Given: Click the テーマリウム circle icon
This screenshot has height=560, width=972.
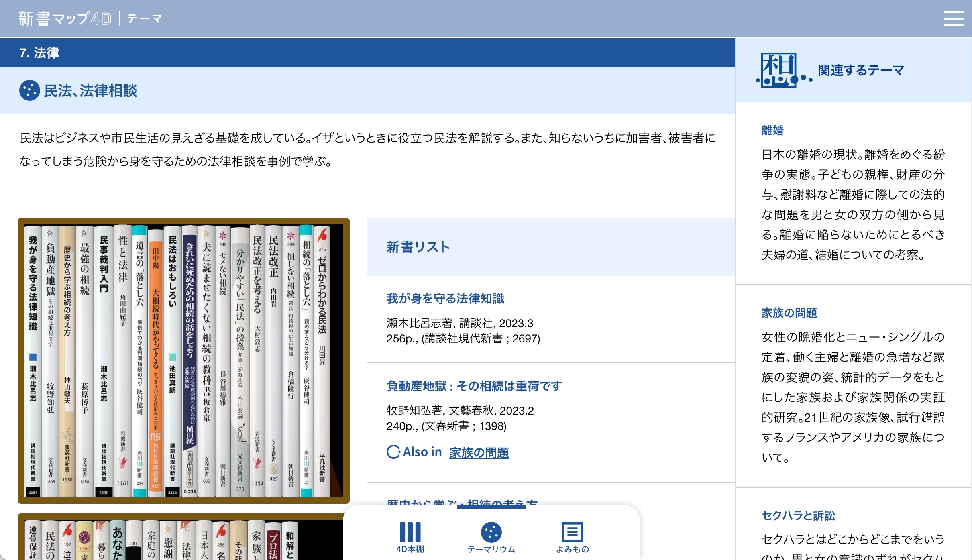Looking at the screenshot, I should 491,533.
